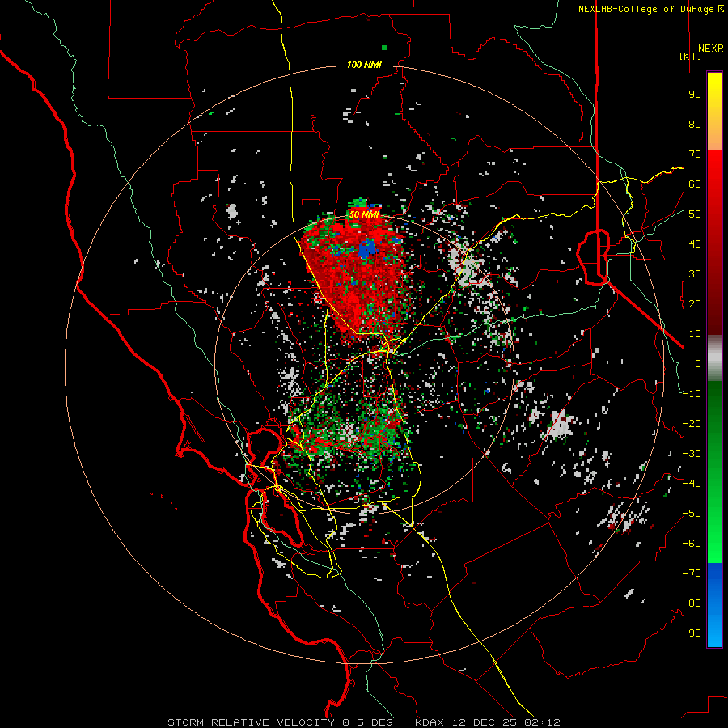Click the positive 50 scale value
This screenshot has height=728, width=728.
(x=695, y=214)
